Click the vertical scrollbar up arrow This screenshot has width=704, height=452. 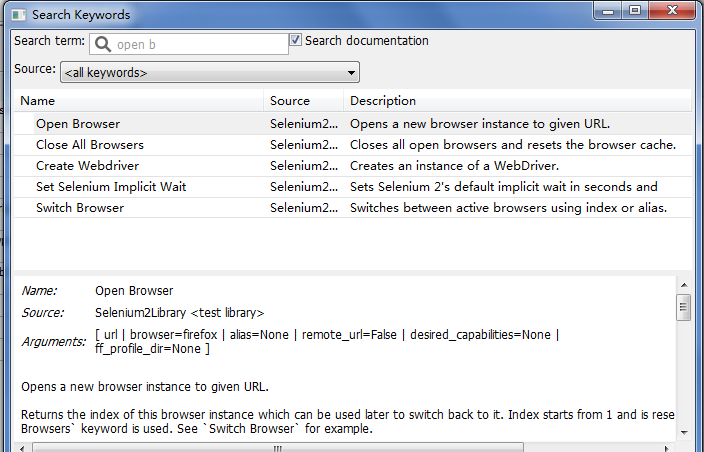pos(684,285)
